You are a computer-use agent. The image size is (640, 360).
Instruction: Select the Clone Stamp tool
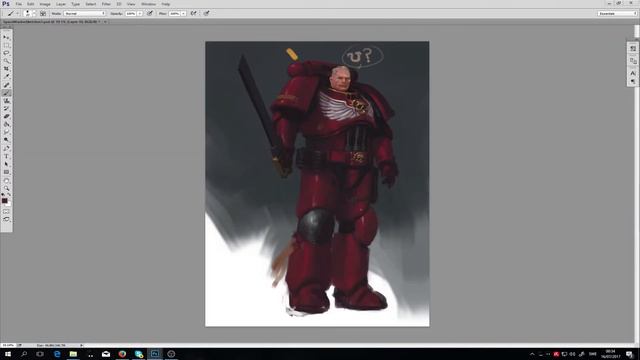[6, 101]
